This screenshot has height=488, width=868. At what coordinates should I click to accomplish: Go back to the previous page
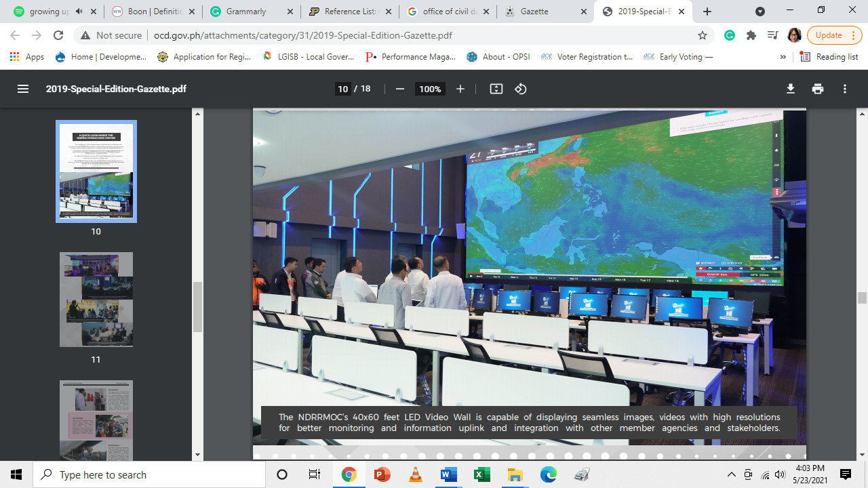point(15,35)
